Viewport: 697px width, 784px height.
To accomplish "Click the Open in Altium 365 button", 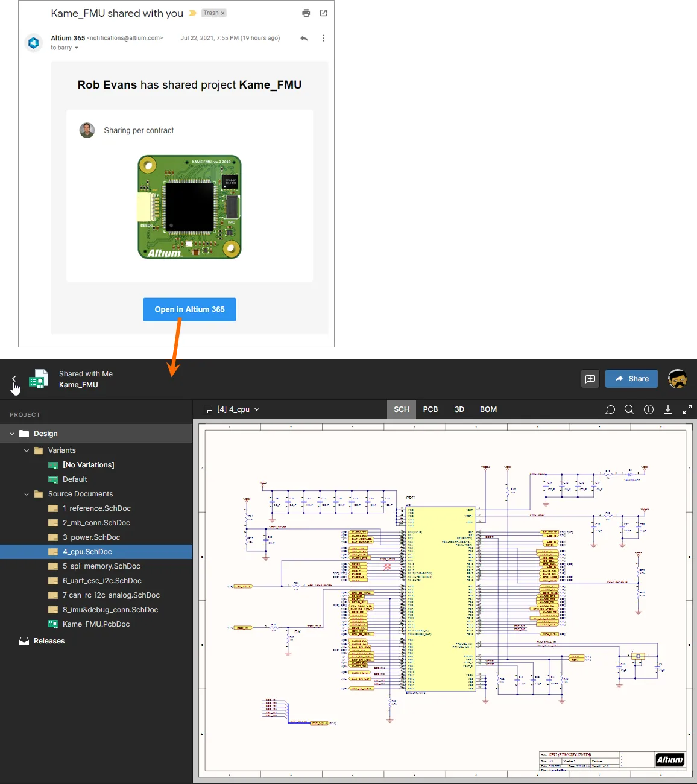I will pos(189,309).
